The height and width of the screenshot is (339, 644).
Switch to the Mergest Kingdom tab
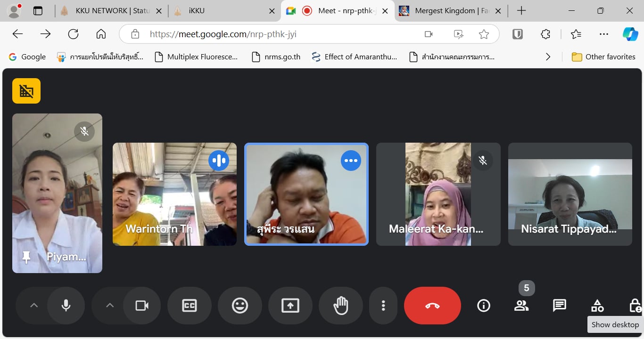(450, 11)
